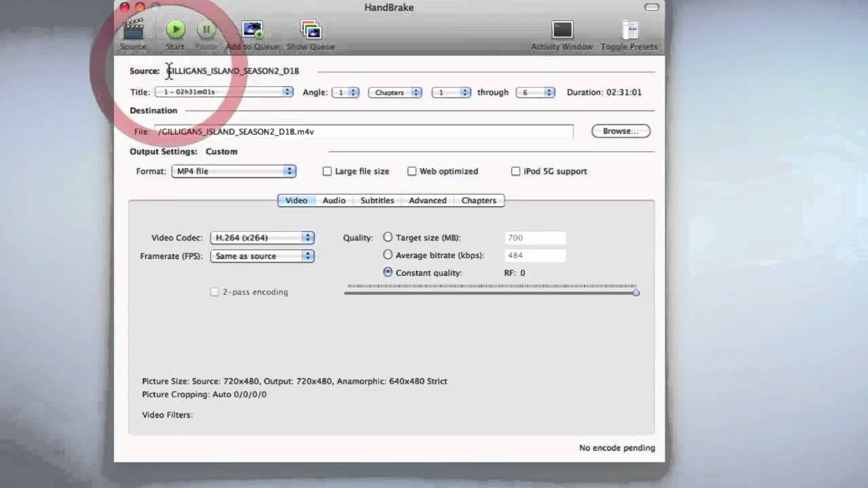Click the Browse... button
The width and height of the screenshot is (868, 488).
[620, 131]
